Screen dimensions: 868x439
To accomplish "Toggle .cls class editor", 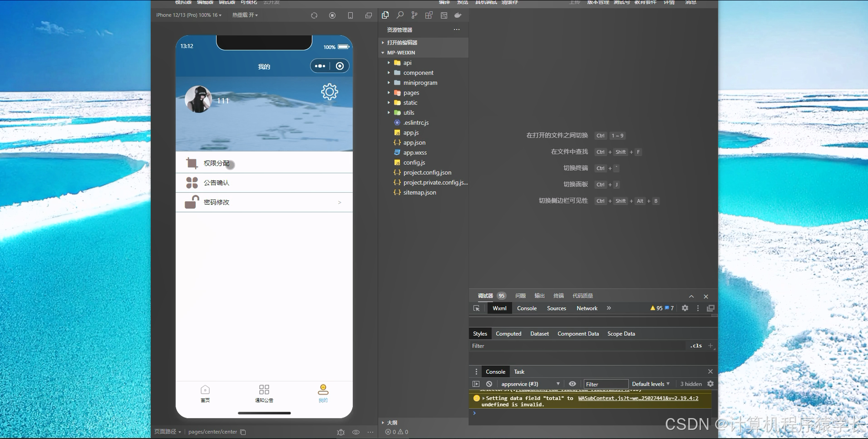I will [x=696, y=346].
